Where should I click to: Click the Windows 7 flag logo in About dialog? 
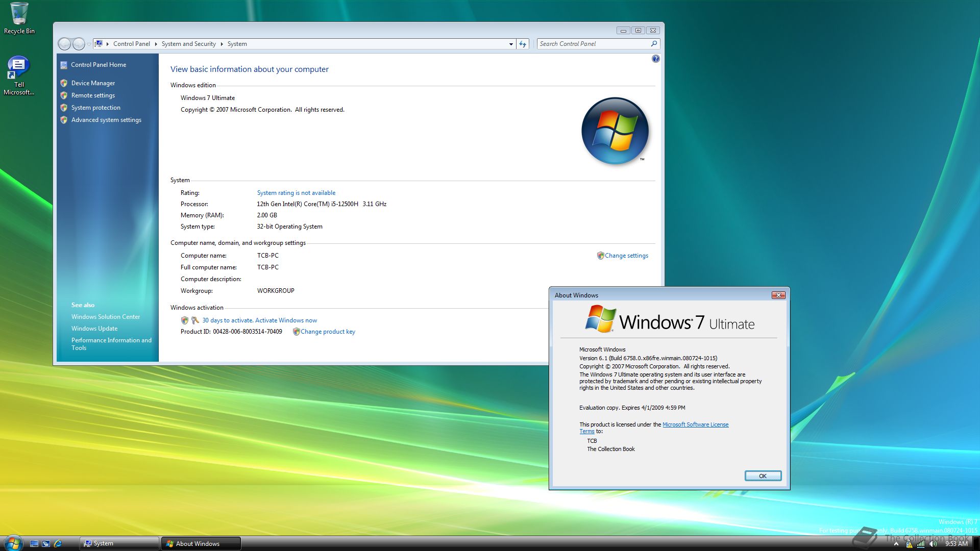(600, 319)
